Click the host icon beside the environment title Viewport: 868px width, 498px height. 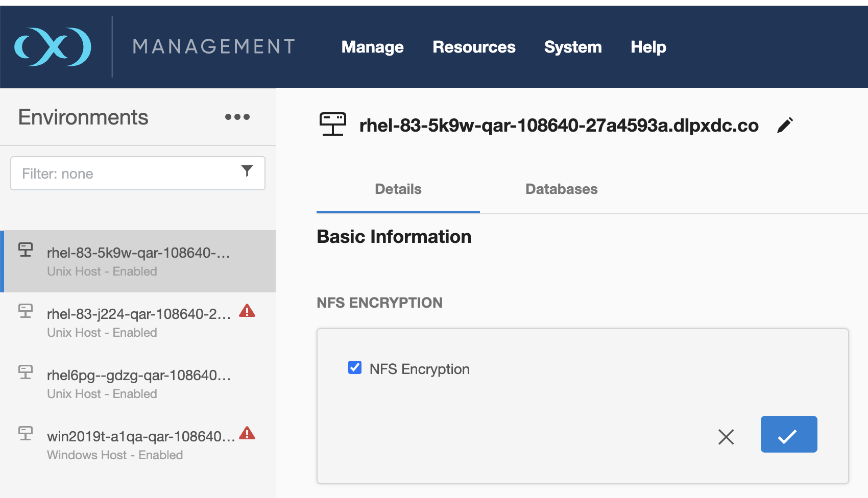[x=333, y=124]
